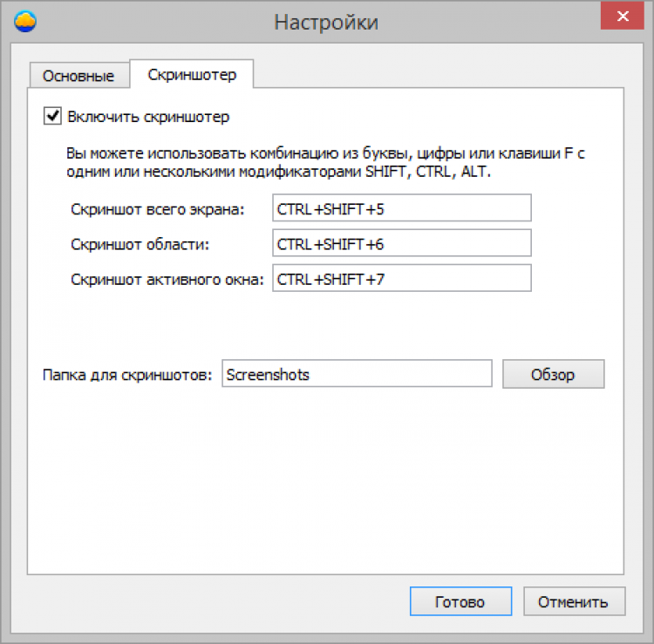Click the Папка для скриншотов label
654x644 pixels.
point(127,375)
